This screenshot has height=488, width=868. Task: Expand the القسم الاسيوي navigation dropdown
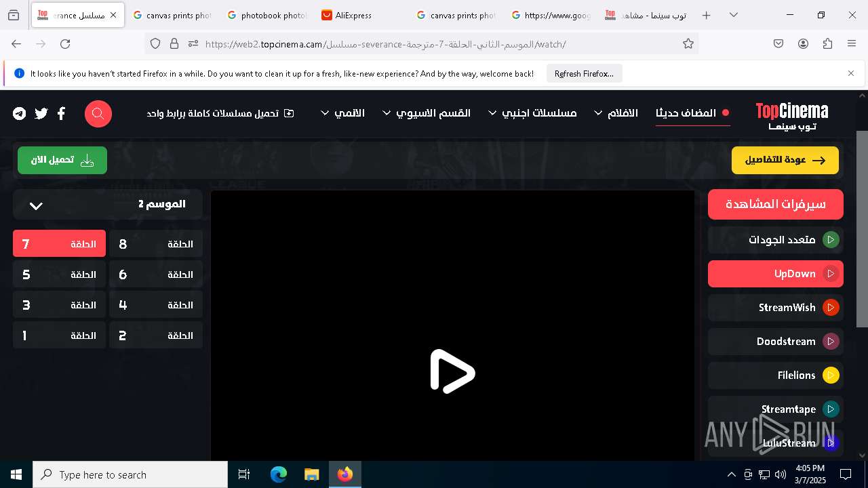click(x=427, y=113)
